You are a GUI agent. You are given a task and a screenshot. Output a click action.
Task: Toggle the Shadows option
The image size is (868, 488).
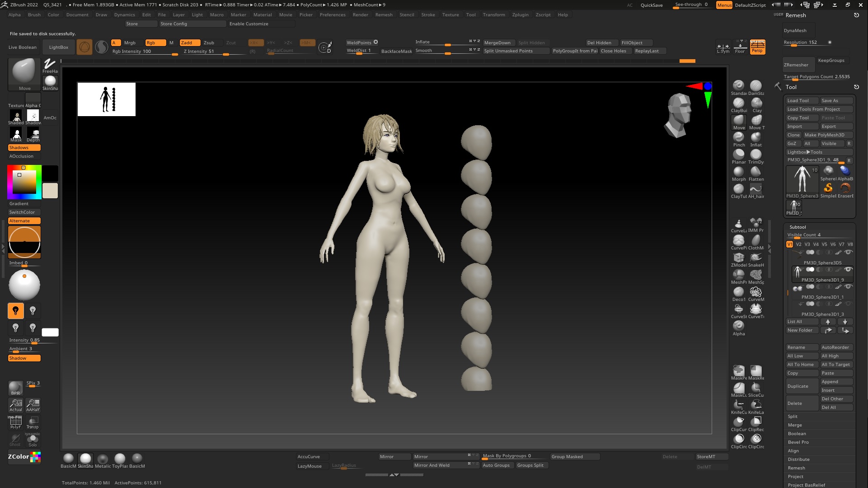(x=24, y=148)
